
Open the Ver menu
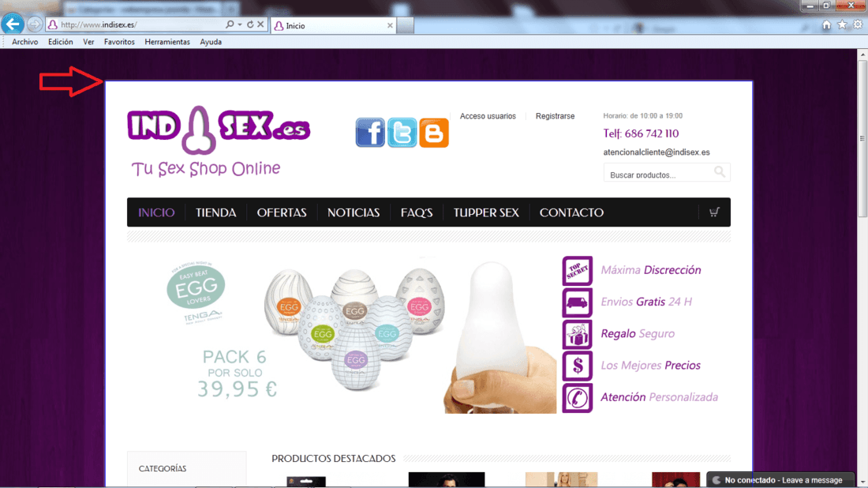[x=88, y=42]
